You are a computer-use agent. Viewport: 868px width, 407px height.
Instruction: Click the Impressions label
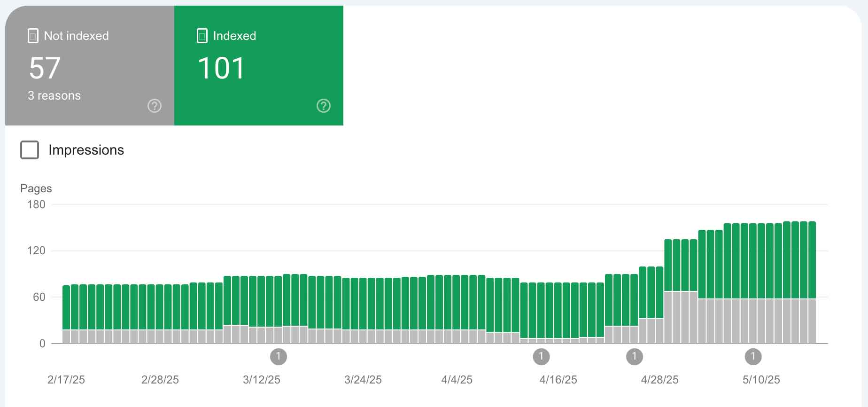(86, 150)
